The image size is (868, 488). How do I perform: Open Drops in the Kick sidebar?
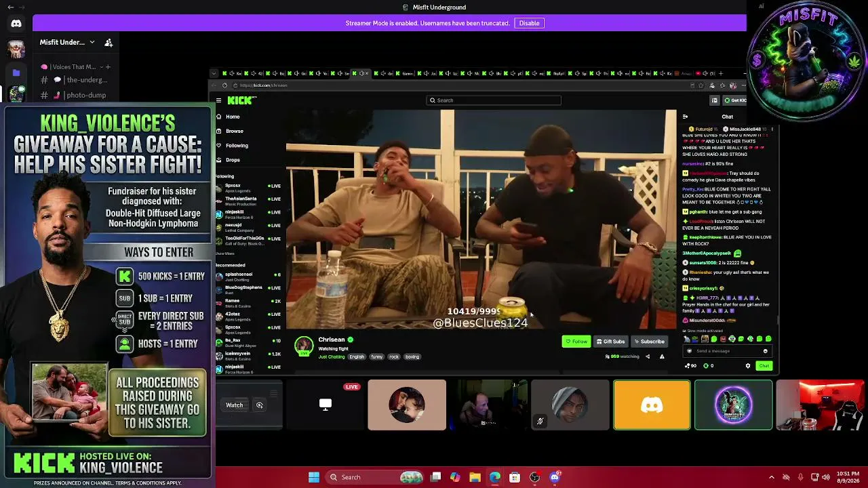(233, 160)
